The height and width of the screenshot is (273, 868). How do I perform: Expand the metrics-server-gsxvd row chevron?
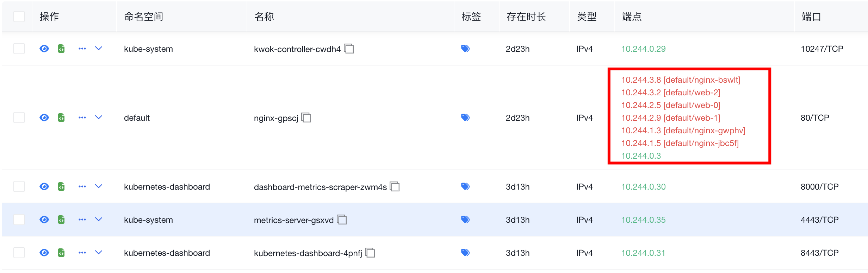(99, 219)
